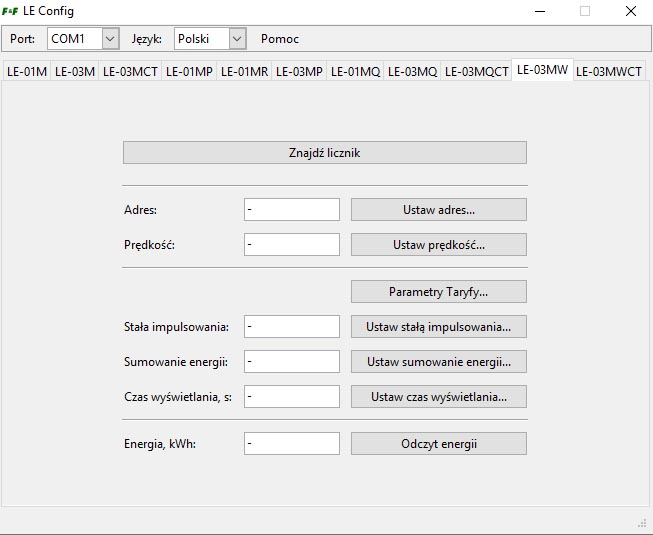This screenshot has height=535, width=653.
Task: Focus the Adres input field
Action: click(292, 209)
